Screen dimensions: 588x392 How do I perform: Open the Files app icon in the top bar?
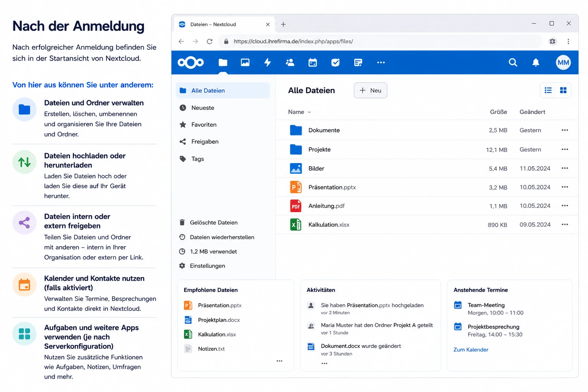point(223,62)
